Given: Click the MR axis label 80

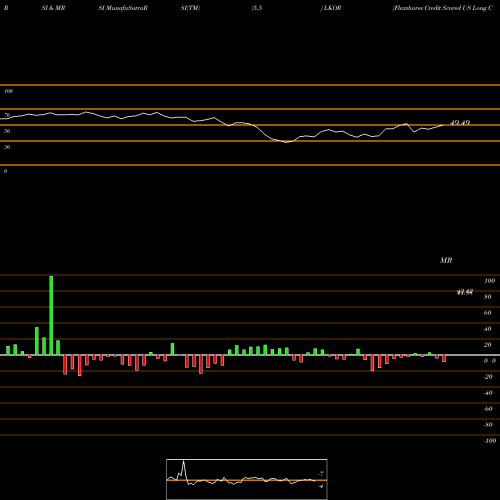Looking at the screenshot, I should 488,297.
